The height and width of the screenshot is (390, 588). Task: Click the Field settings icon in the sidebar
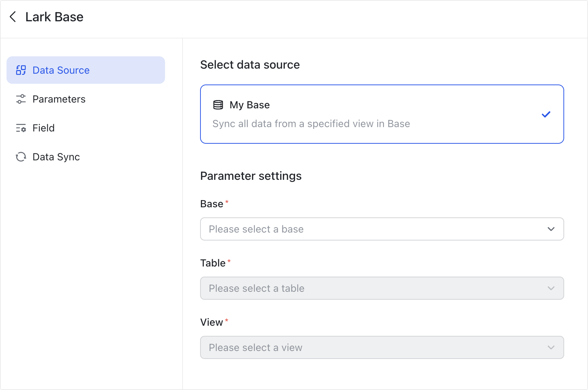[21, 128]
